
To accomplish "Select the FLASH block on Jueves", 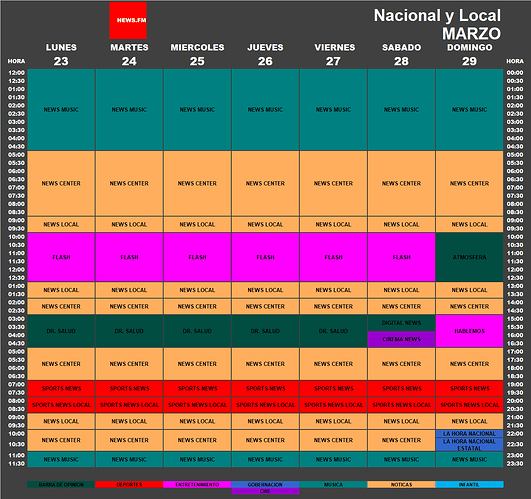I will pos(265,257).
